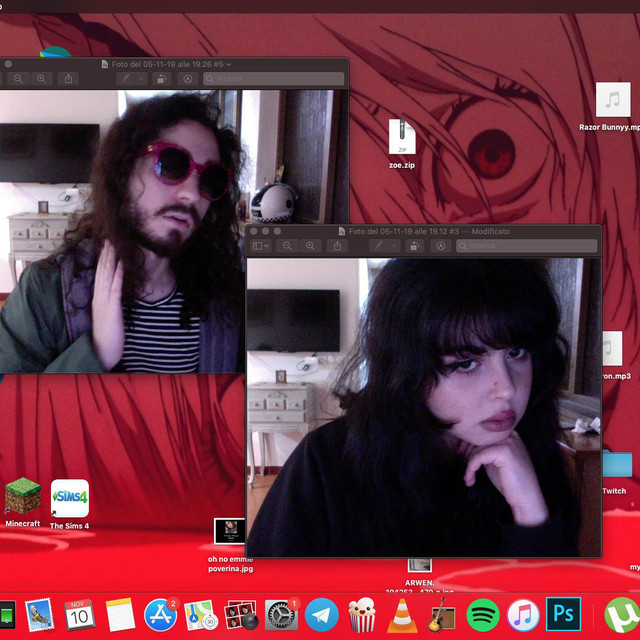
Task: Select highlight pen in 19.12 #3 window toolbar
Action: click(x=379, y=245)
